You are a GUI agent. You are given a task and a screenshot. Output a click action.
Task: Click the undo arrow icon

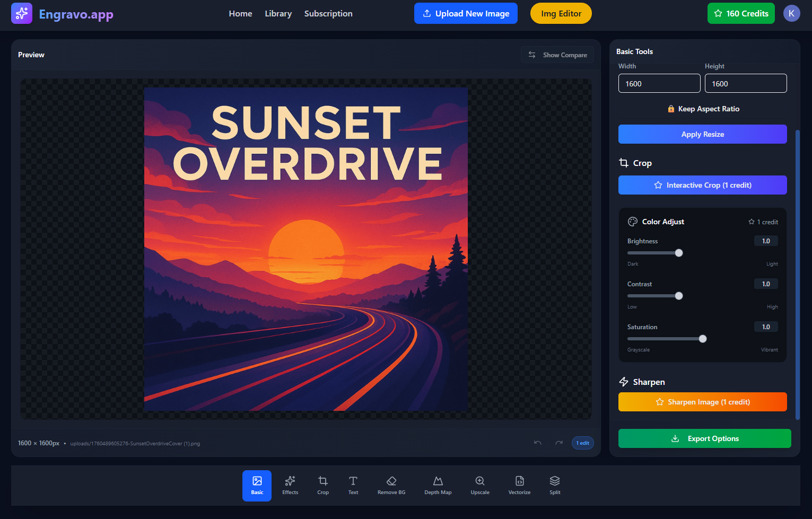(x=538, y=443)
